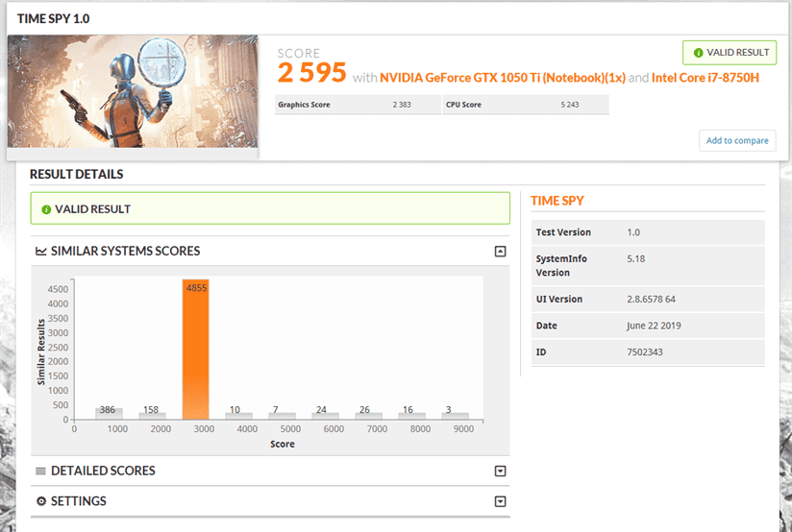Viewport: 792px width, 532px height.
Task: Click the green info icon in the VALID RESULT badge
Action: [698, 53]
